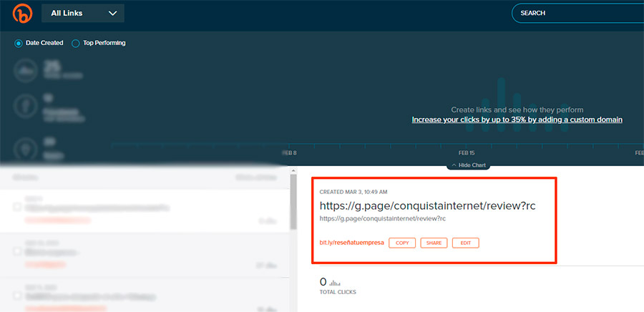Click the EDIT button
This screenshot has width=644, height=312.
(466, 243)
